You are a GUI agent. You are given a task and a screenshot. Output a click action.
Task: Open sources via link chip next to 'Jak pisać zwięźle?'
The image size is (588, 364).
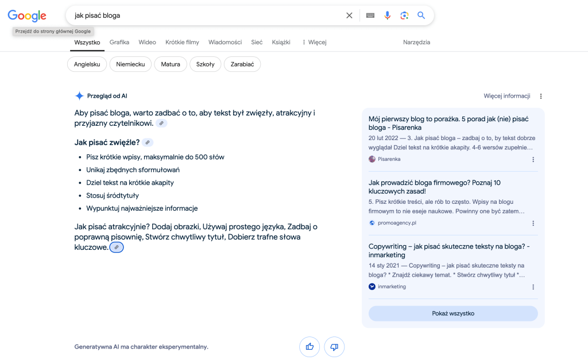(x=148, y=141)
